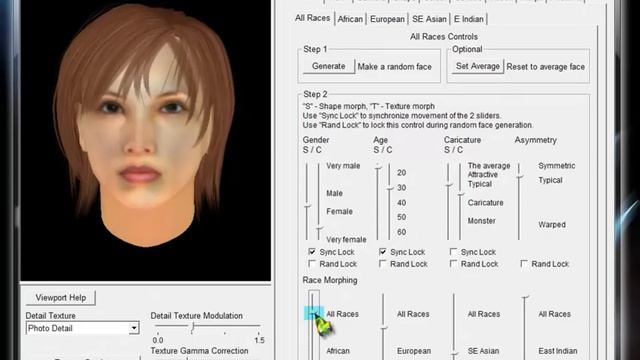Open the European tab
The width and height of the screenshot is (640, 360).
pos(387,19)
